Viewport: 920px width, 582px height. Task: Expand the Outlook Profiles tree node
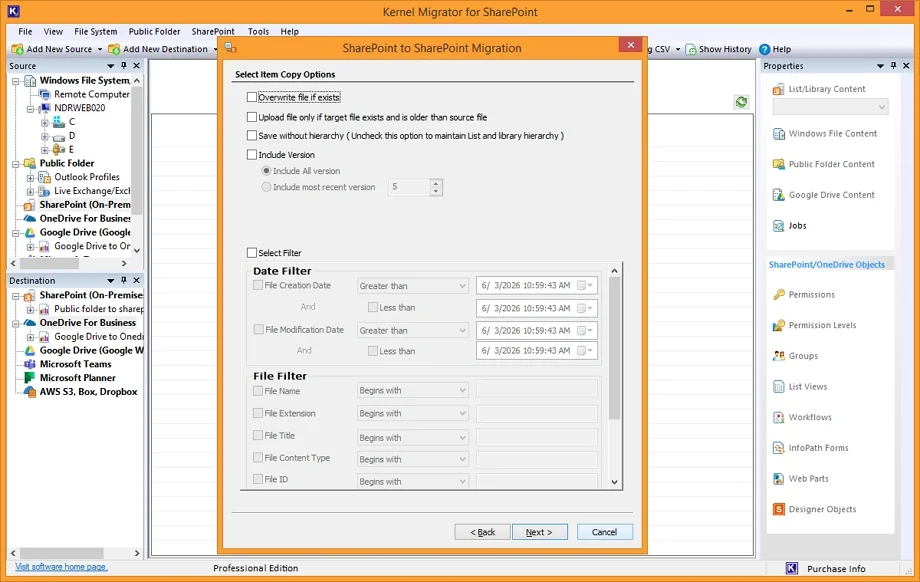point(31,177)
